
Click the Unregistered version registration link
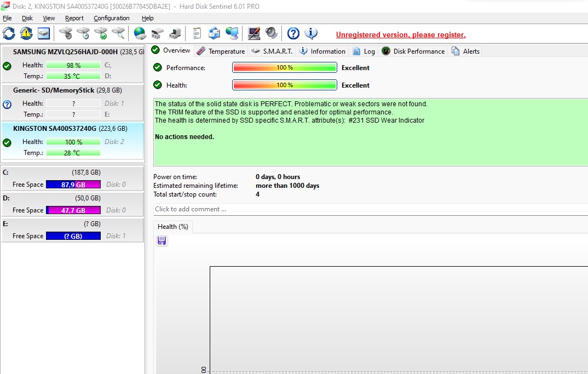point(400,34)
